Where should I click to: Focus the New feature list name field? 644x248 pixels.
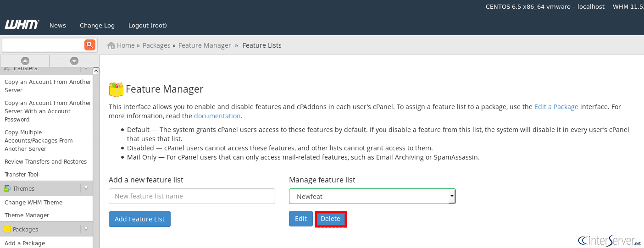pos(192,196)
